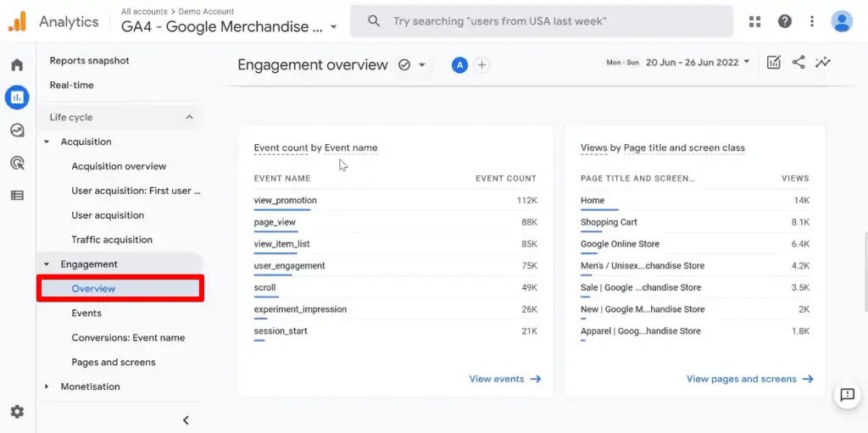Open the Traffic acquisition report
868x433 pixels.
tap(112, 240)
